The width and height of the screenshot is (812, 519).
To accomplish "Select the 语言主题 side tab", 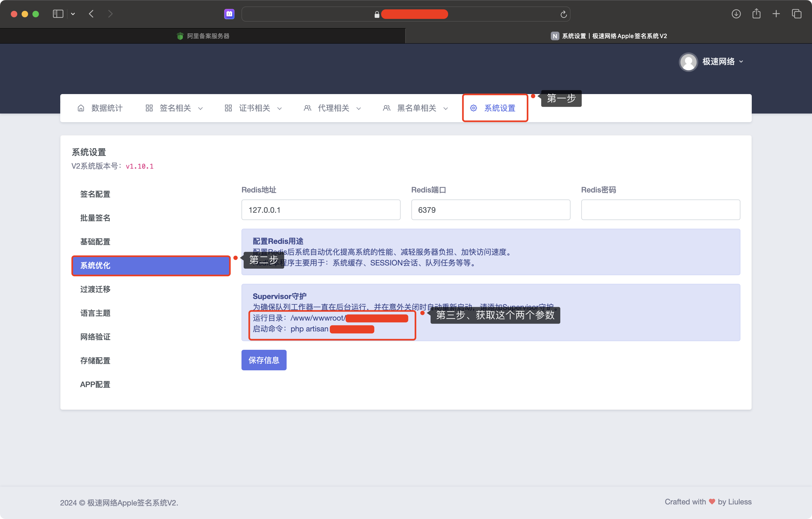I will 151,313.
